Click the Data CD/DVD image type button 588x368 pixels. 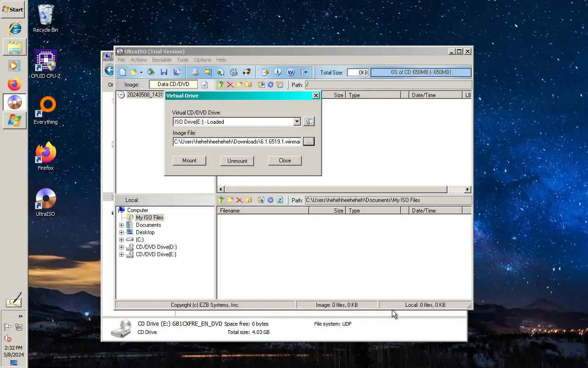tap(173, 85)
